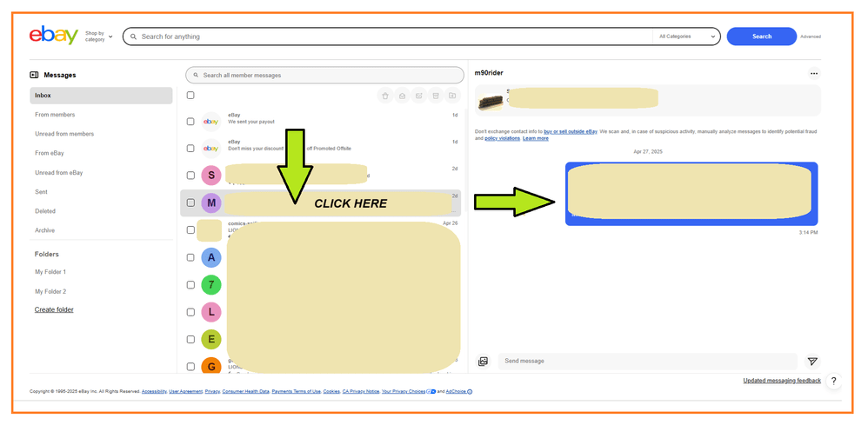Check the box for 'Don't miss your discount' message
This screenshot has height=425, width=868.
click(x=190, y=149)
